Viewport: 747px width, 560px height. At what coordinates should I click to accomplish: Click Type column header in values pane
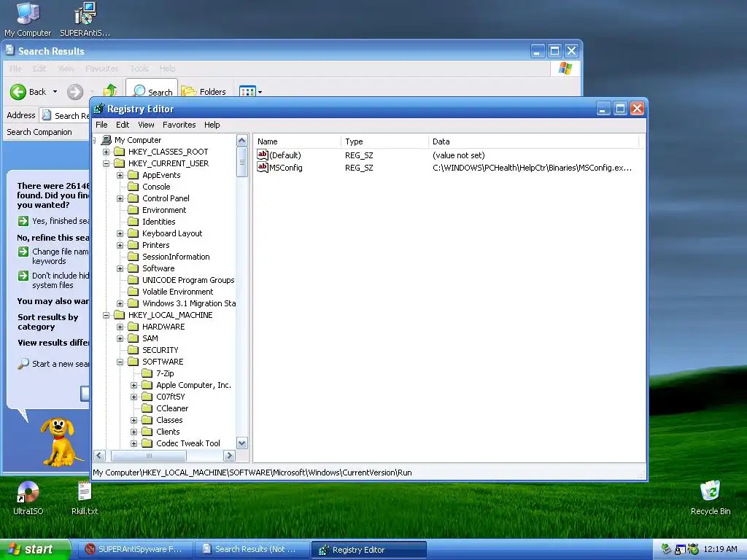pyautogui.click(x=384, y=141)
